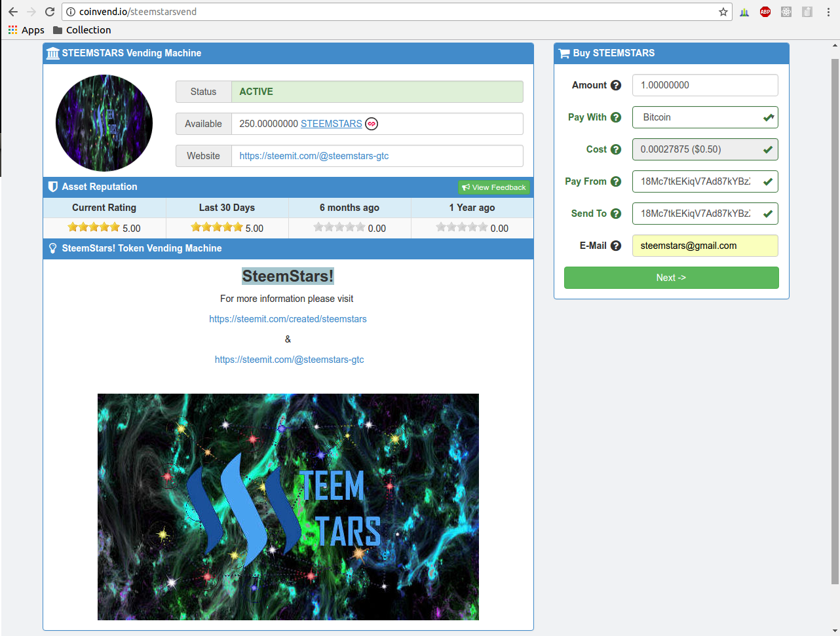Click the gray page extension icon

click(x=807, y=12)
